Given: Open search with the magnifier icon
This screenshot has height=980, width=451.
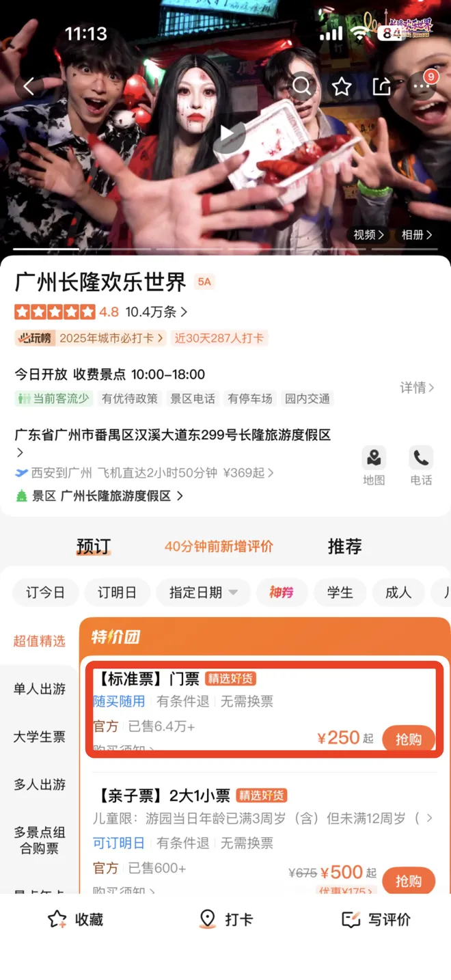Looking at the screenshot, I should click(x=301, y=87).
